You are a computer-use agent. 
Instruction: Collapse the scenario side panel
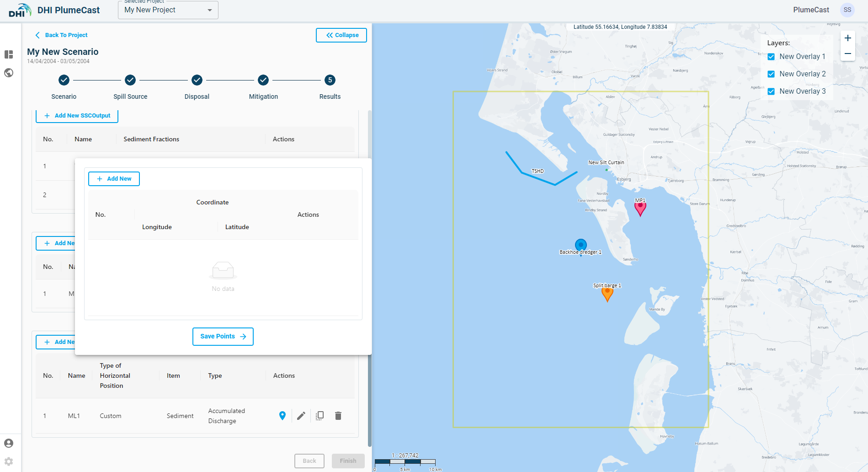341,35
